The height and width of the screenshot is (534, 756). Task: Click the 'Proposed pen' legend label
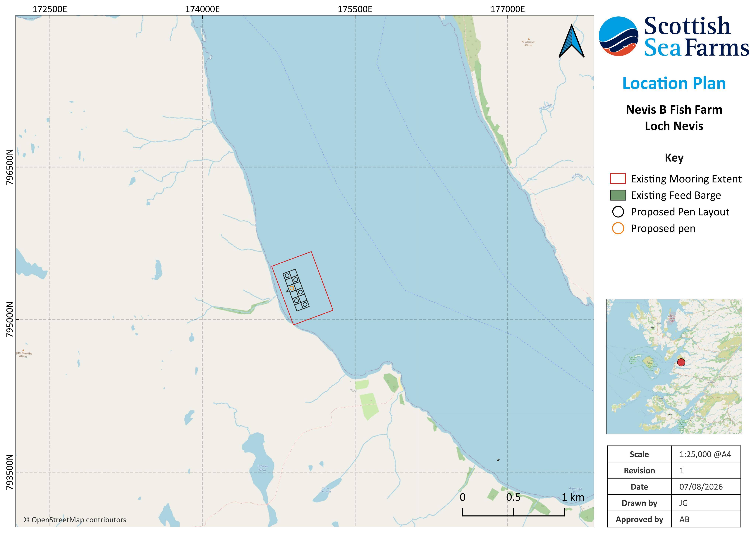pyautogui.click(x=663, y=229)
